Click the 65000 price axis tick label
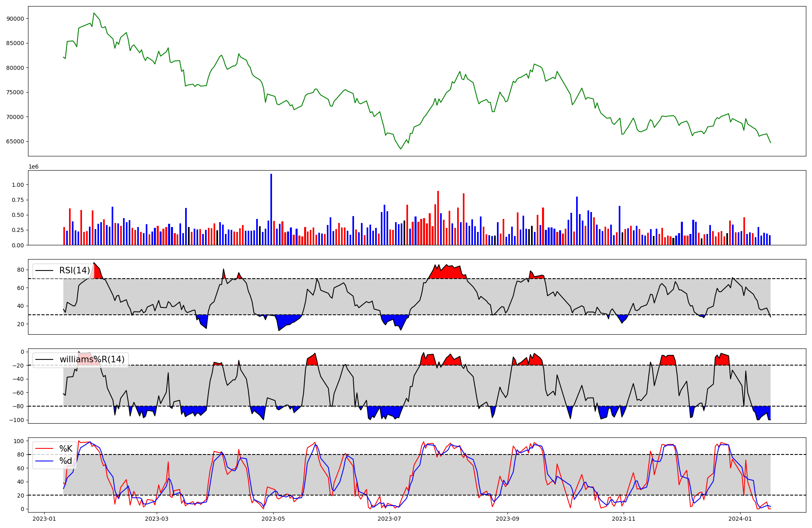812x528 pixels. click(15, 142)
